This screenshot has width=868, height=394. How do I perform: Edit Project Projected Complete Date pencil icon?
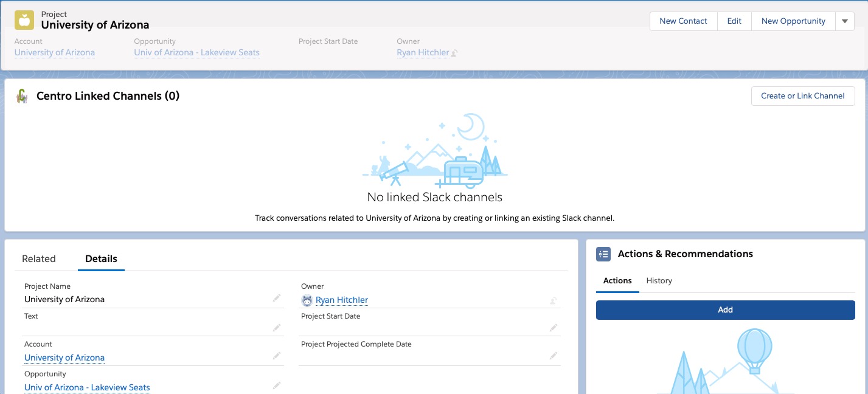coord(554,356)
